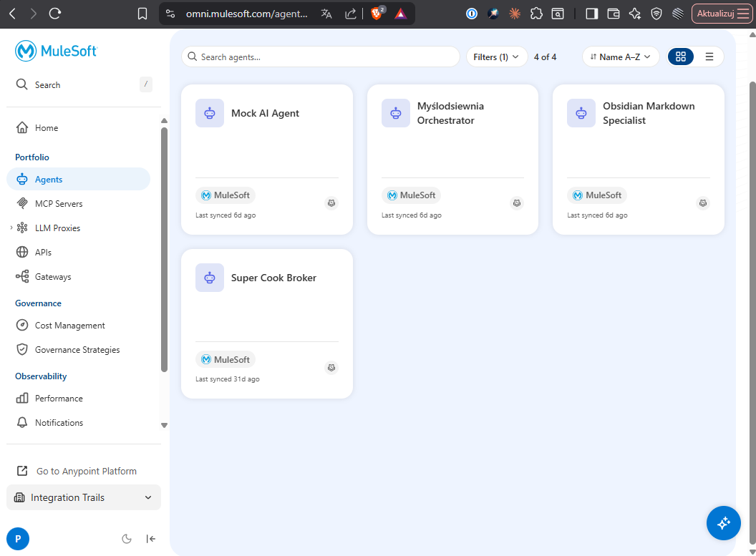Open the AI assistant sparkle floating button

(x=723, y=523)
